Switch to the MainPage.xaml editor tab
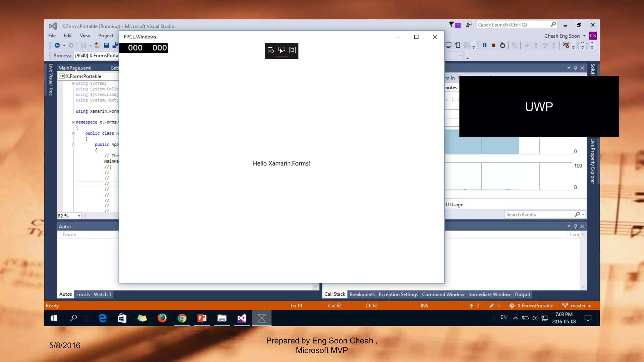This screenshot has height=362, width=644. pyautogui.click(x=75, y=68)
